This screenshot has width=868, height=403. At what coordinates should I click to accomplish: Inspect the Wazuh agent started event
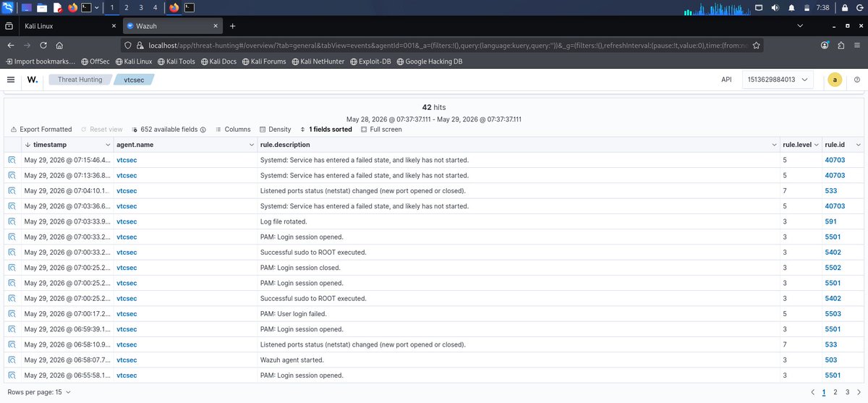tap(12, 360)
